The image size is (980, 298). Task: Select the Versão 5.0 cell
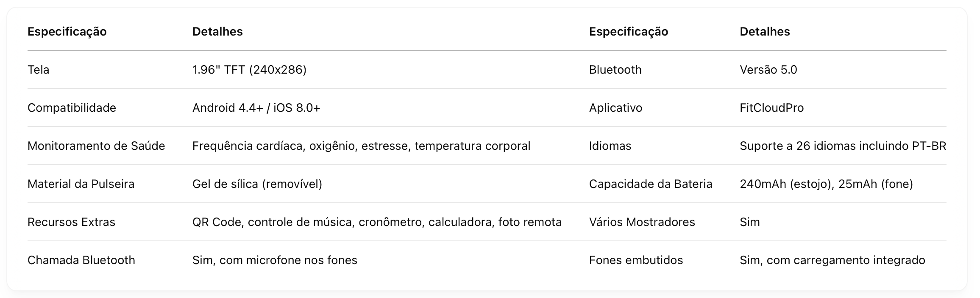click(x=768, y=70)
